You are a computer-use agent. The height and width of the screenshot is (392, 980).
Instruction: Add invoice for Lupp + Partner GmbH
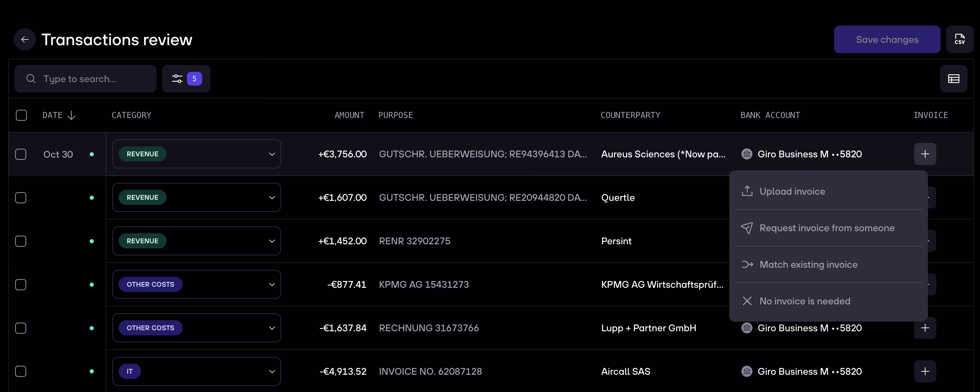click(924, 328)
